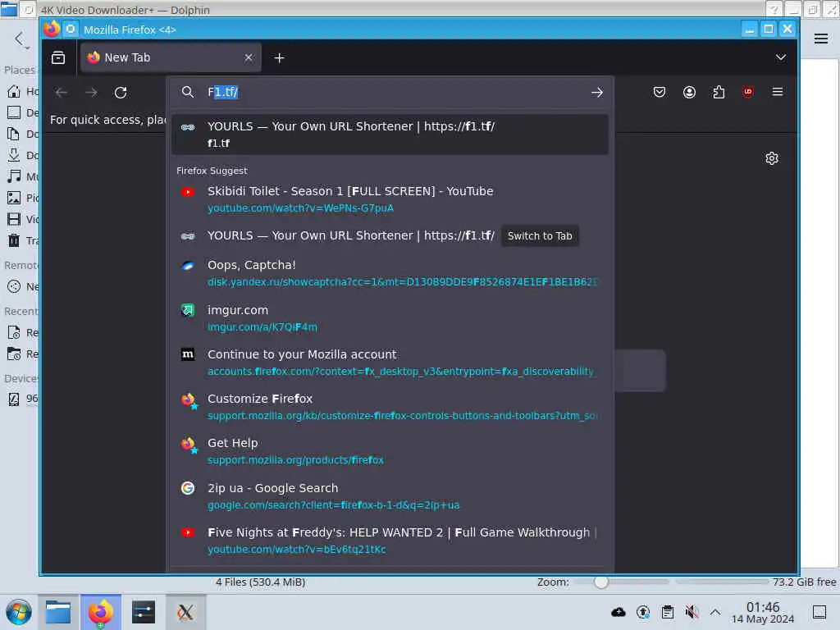The width and height of the screenshot is (840, 630).
Task: Click the search magnifier icon in address bar
Action: (x=188, y=92)
